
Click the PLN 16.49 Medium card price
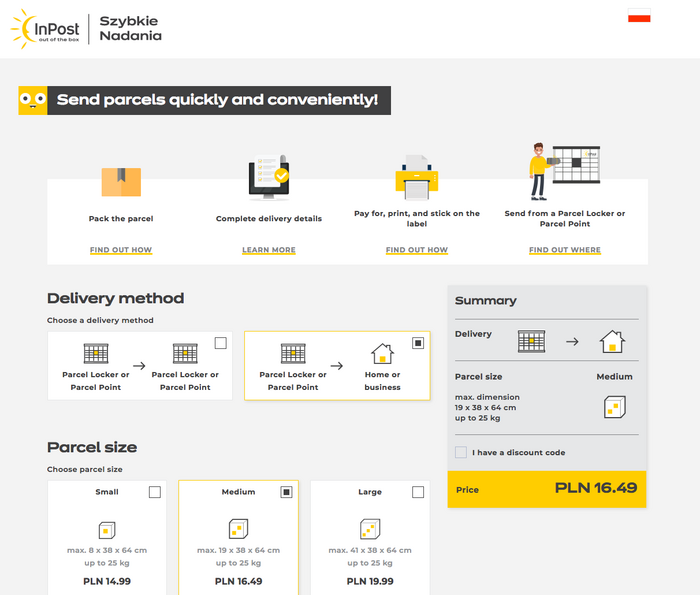[238, 581]
